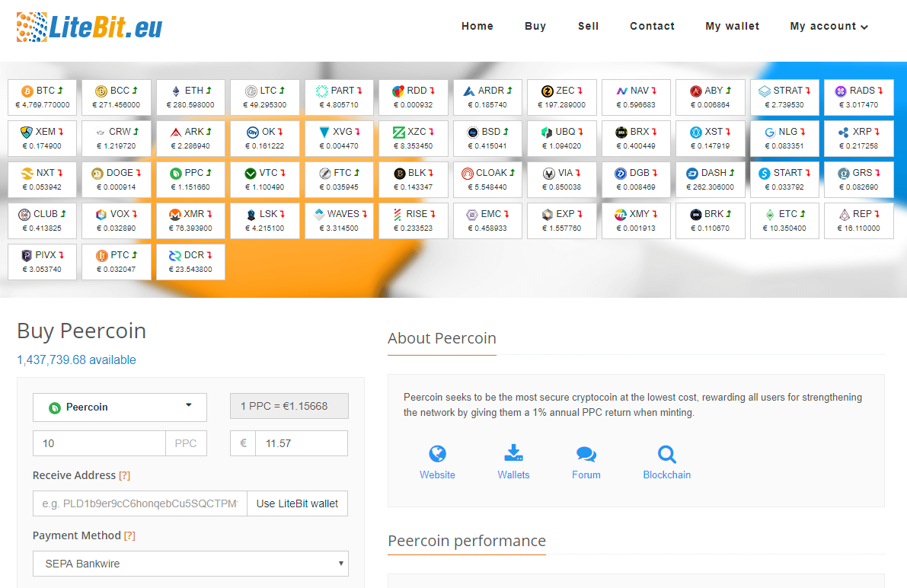Expand the Peercoin coin selector dropdown
This screenshot has height=588, width=907.
(x=120, y=407)
